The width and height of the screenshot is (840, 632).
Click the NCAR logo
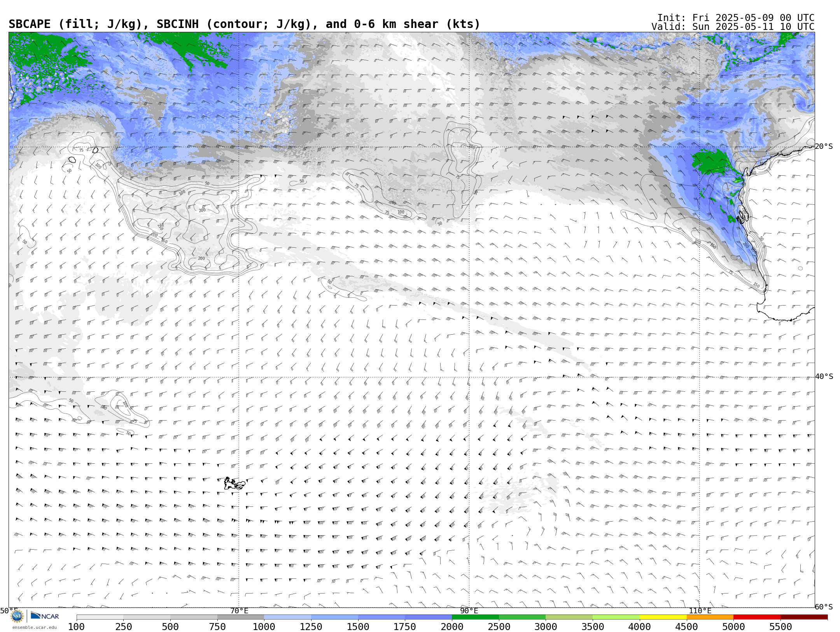click(45, 616)
